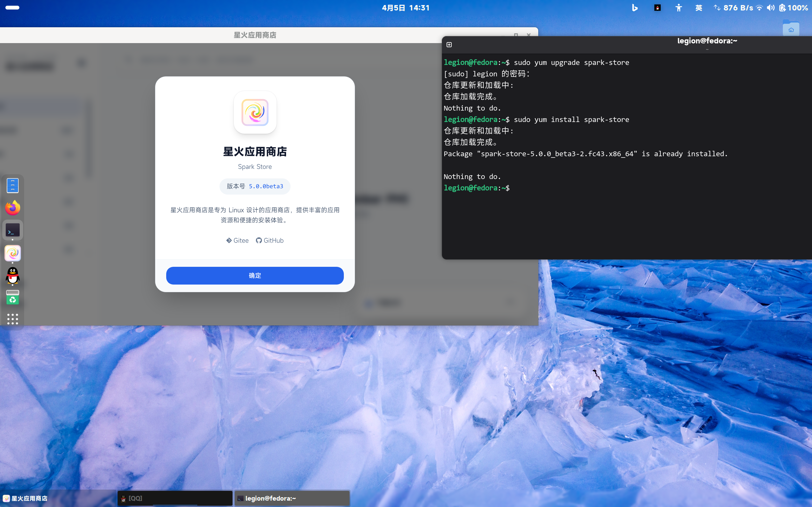Toggle the input method 英 indicator

[698, 8]
